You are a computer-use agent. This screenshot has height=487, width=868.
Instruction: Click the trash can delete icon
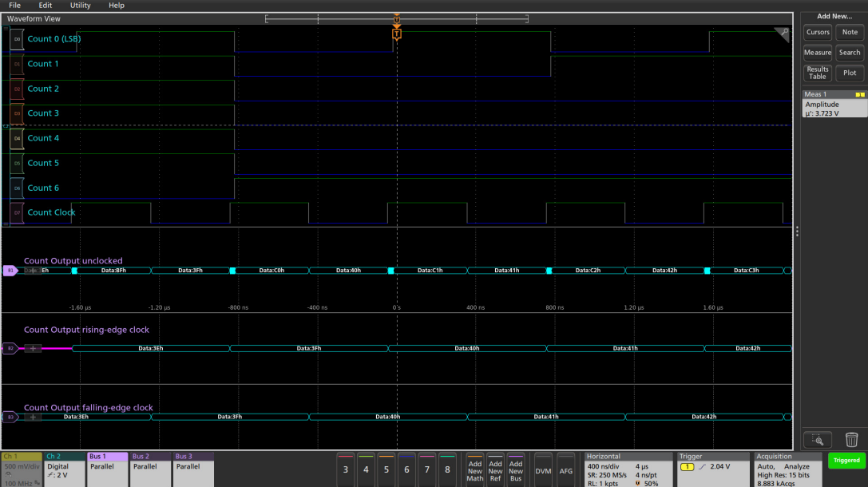[x=851, y=440]
